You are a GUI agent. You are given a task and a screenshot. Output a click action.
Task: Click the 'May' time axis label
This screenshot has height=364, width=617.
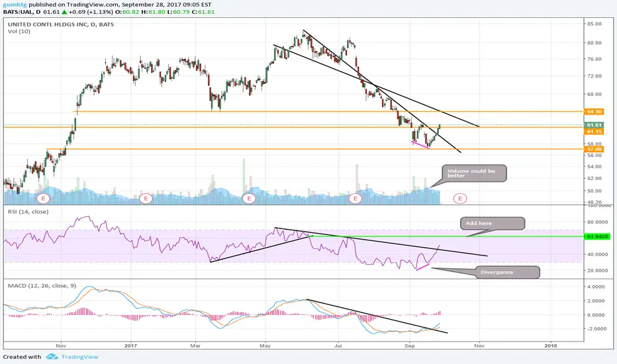(x=265, y=345)
